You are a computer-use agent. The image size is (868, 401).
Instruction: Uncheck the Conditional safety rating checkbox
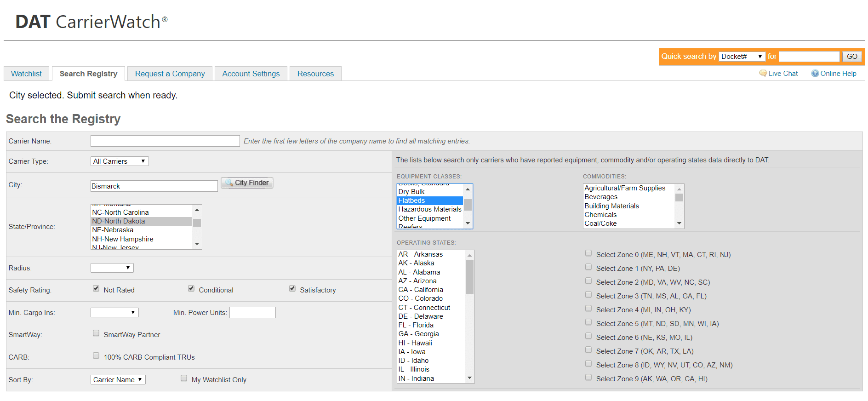[x=191, y=288]
